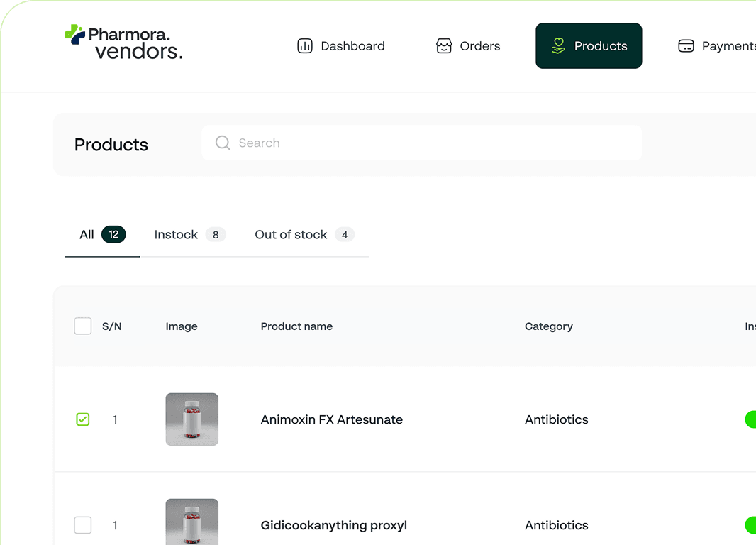756x545 pixels.
Task: Open the Animoxin FX Artesunate product image
Action: coord(192,419)
